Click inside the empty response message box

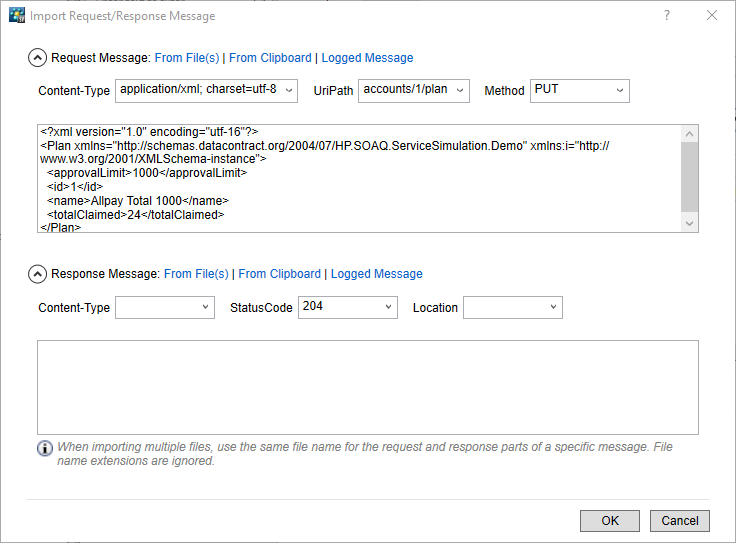pos(367,387)
